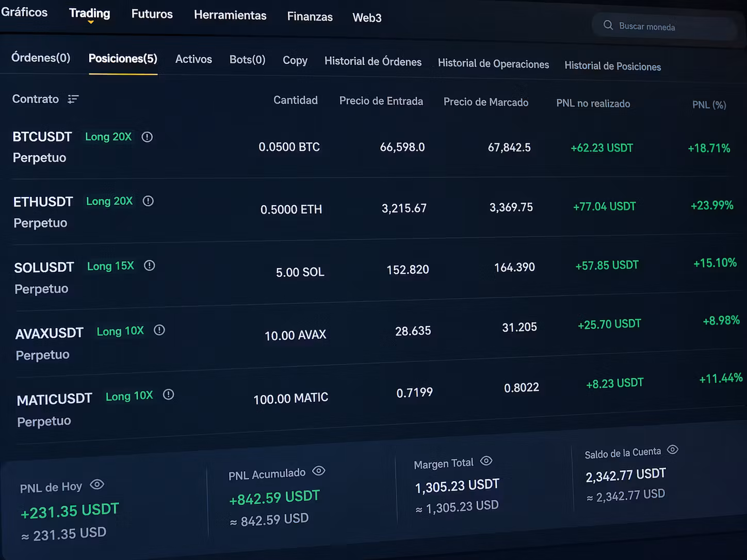This screenshot has height=560, width=747.
Task: Hide PNL de Hoy value with eye icon
Action: pos(97,485)
